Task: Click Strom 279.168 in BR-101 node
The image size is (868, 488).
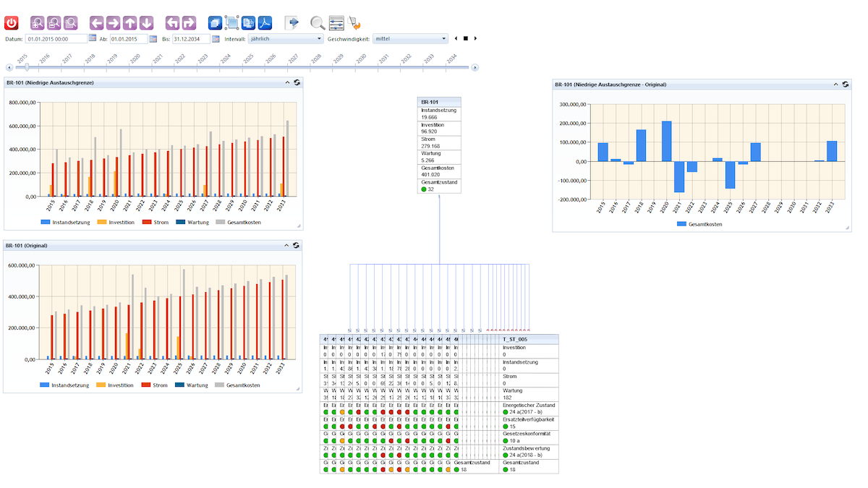Action: tap(439, 143)
